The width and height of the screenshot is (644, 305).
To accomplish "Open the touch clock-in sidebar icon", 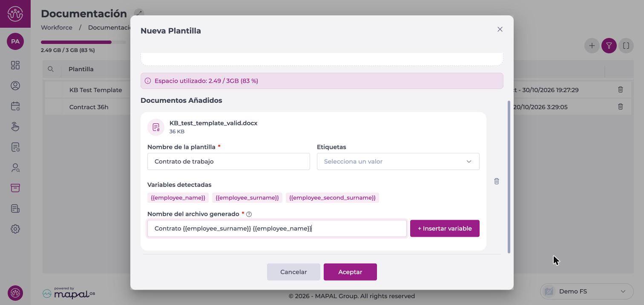I will 15,127.
